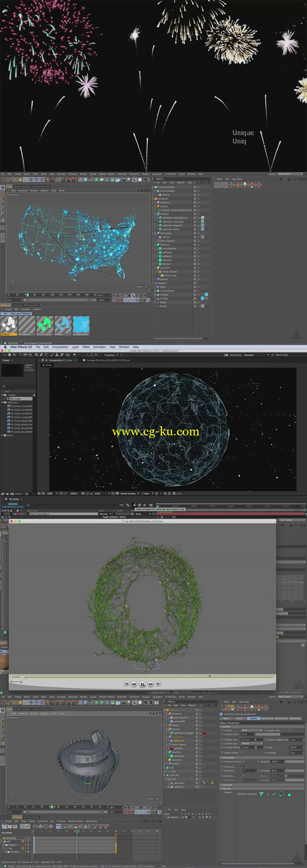The width and height of the screenshot is (307, 868).
Task: Collapse the 3DRenders folder in After Effects project
Action: [x=2, y=402]
